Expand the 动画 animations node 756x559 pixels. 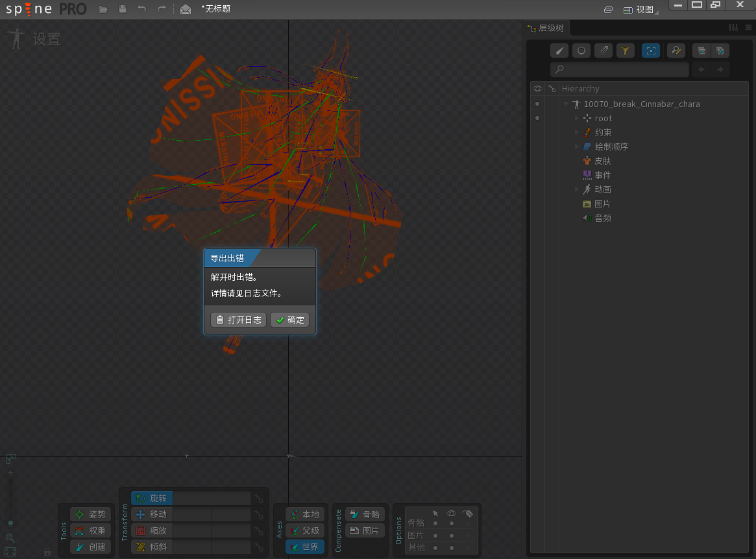[x=576, y=189]
